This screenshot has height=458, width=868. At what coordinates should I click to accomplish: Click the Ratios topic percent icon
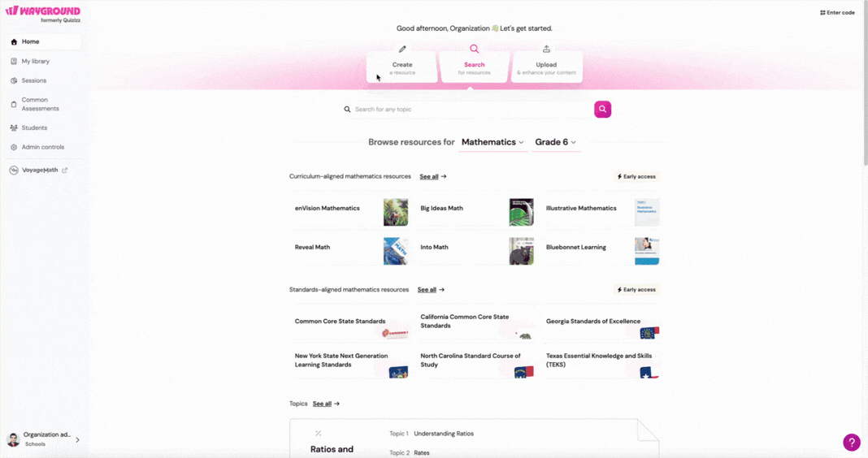pyautogui.click(x=319, y=434)
